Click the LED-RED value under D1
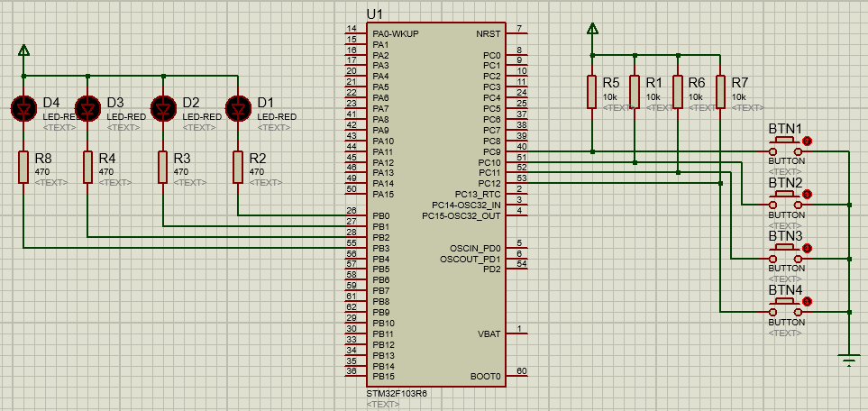The height and width of the screenshot is (411, 868). point(276,117)
